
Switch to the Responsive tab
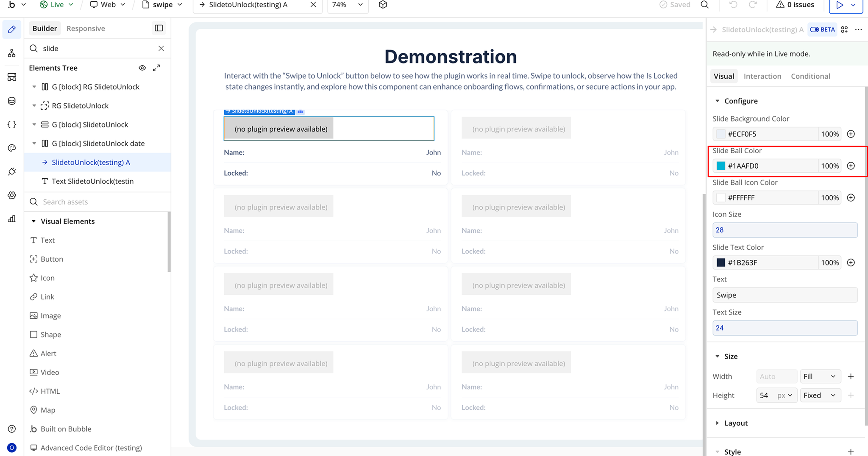[x=86, y=28]
